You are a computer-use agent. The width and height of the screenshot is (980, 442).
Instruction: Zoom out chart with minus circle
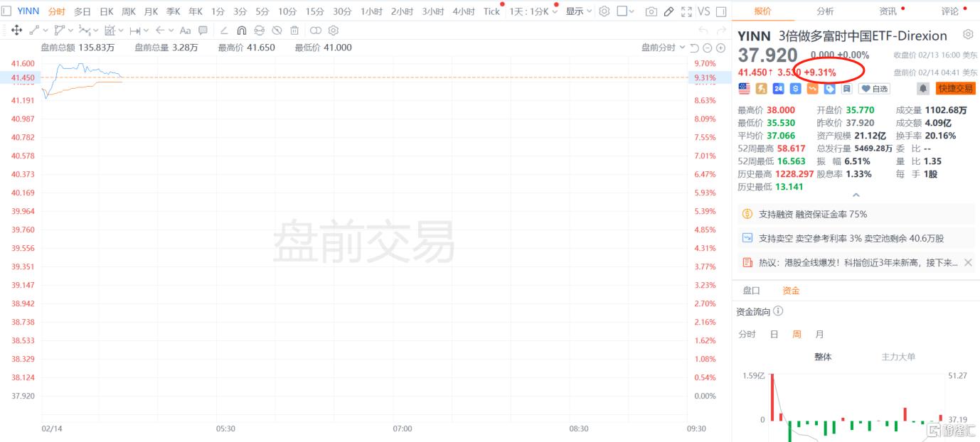pos(707,48)
